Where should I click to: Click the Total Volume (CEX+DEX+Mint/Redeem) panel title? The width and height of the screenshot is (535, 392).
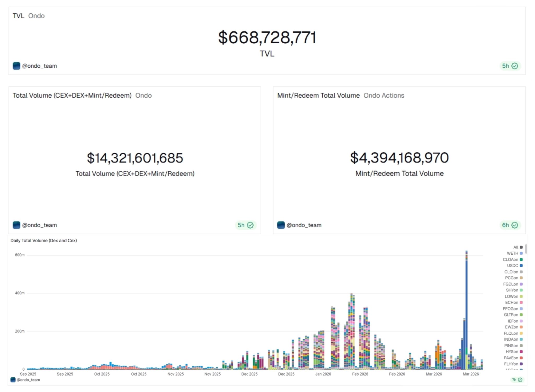coord(72,96)
